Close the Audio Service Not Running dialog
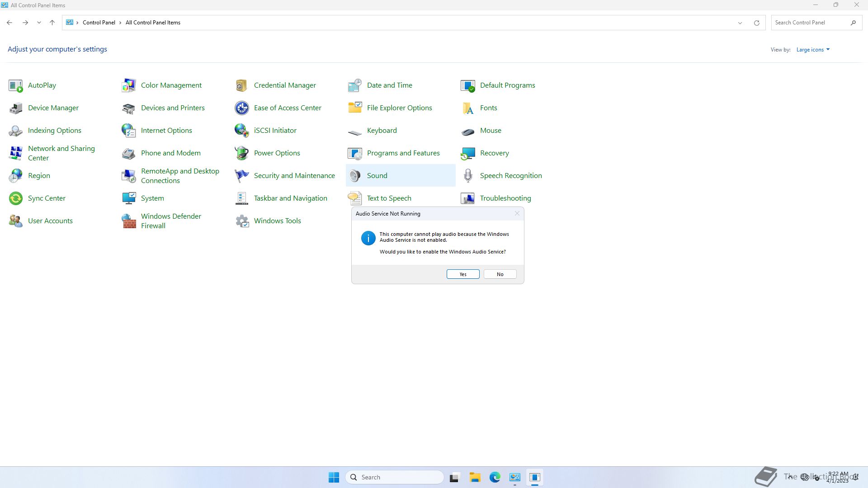The image size is (868, 488). [517, 213]
